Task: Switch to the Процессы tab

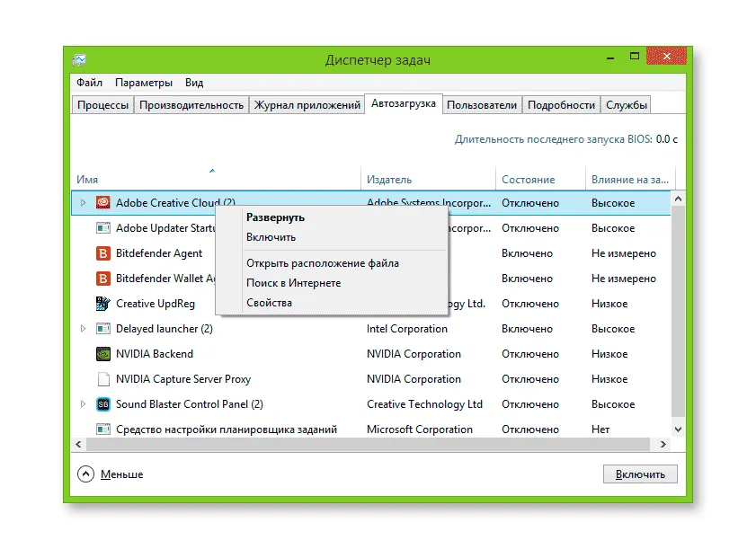Action: [x=102, y=105]
